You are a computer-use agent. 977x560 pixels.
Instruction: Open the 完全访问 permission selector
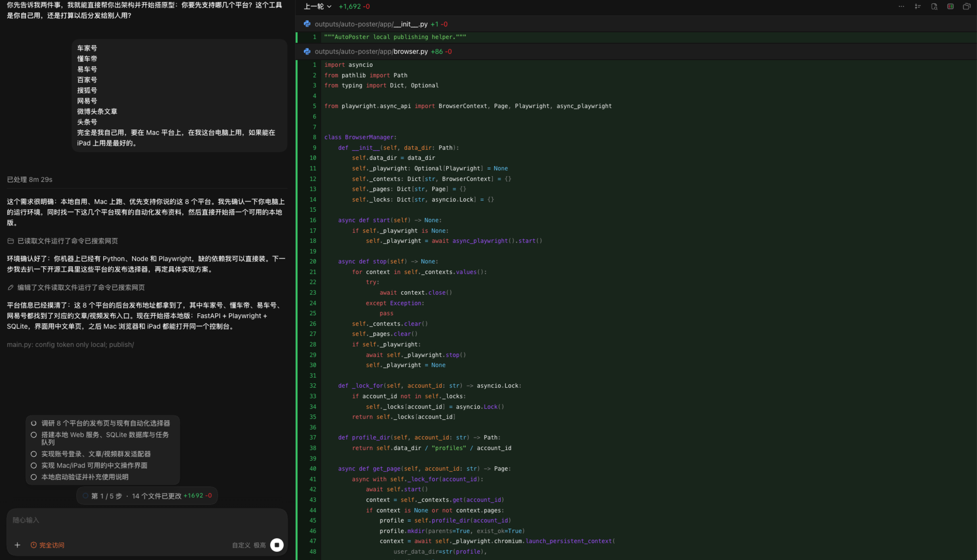(x=48, y=545)
